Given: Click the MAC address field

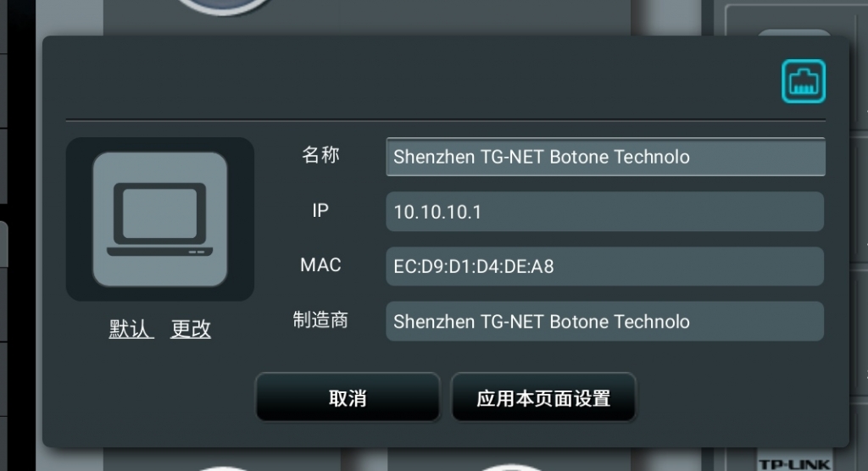Looking at the screenshot, I should click(x=604, y=266).
